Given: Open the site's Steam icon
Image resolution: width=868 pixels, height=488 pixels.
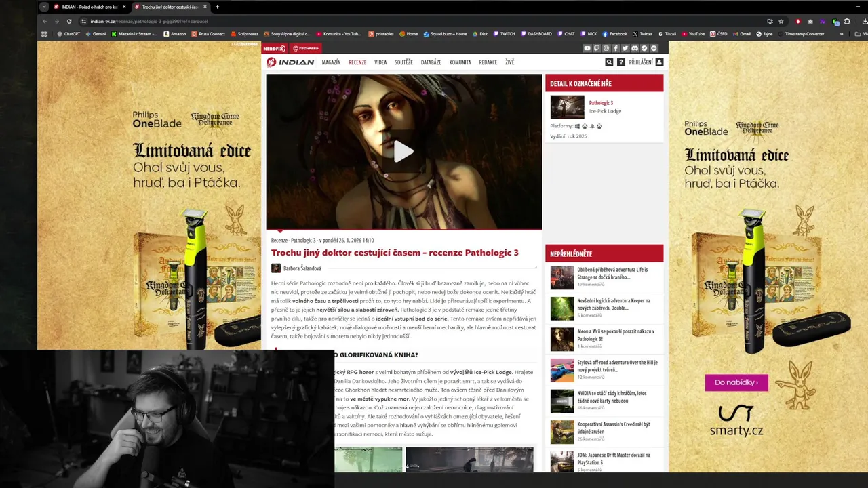Looking at the screenshot, I should [644, 48].
